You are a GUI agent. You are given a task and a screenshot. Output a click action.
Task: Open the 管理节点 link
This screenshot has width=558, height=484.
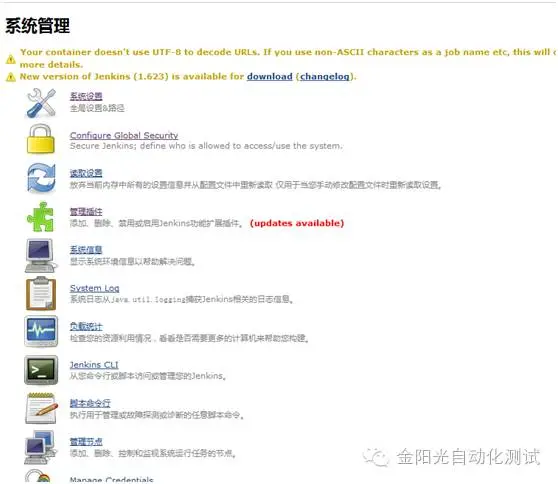86,442
